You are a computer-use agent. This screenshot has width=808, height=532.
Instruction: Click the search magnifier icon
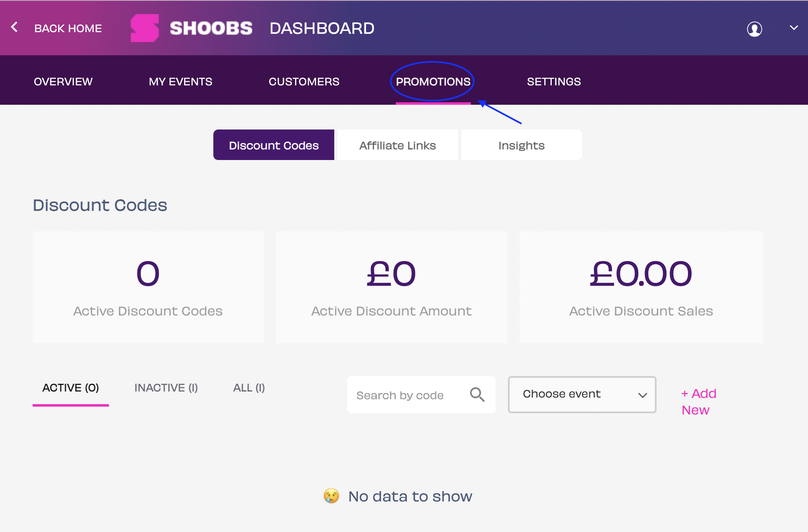tap(477, 395)
